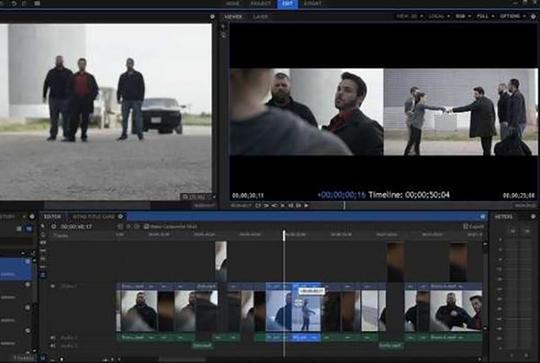Expand the Full resolution dropdown
The width and height of the screenshot is (540, 363).
[x=486, y=16]
